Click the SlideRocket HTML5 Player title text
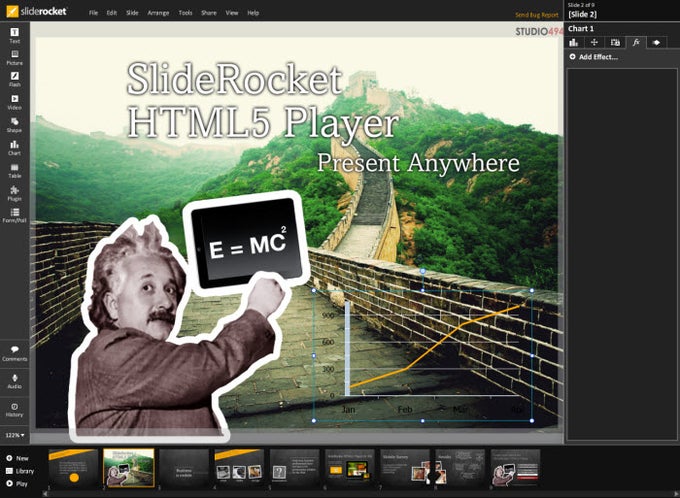 coord(262,100)
